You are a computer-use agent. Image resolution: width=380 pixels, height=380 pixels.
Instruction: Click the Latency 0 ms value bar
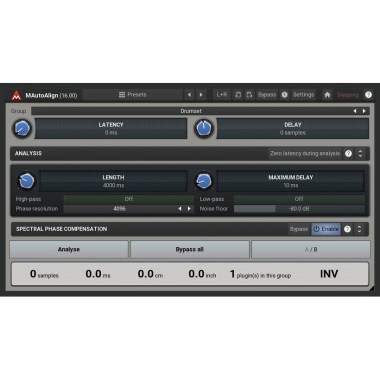coord(111,128)
